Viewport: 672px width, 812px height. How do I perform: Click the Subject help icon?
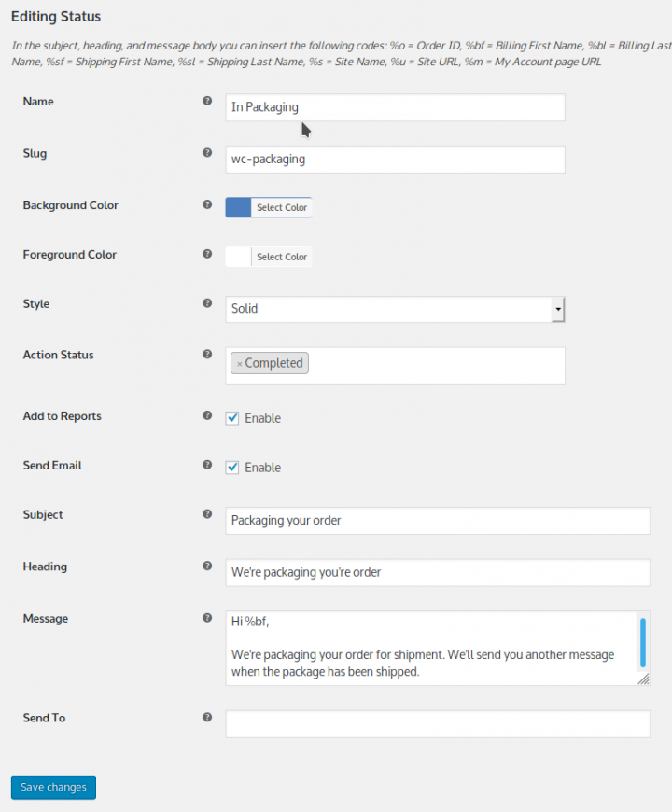(x=206, y=513)
